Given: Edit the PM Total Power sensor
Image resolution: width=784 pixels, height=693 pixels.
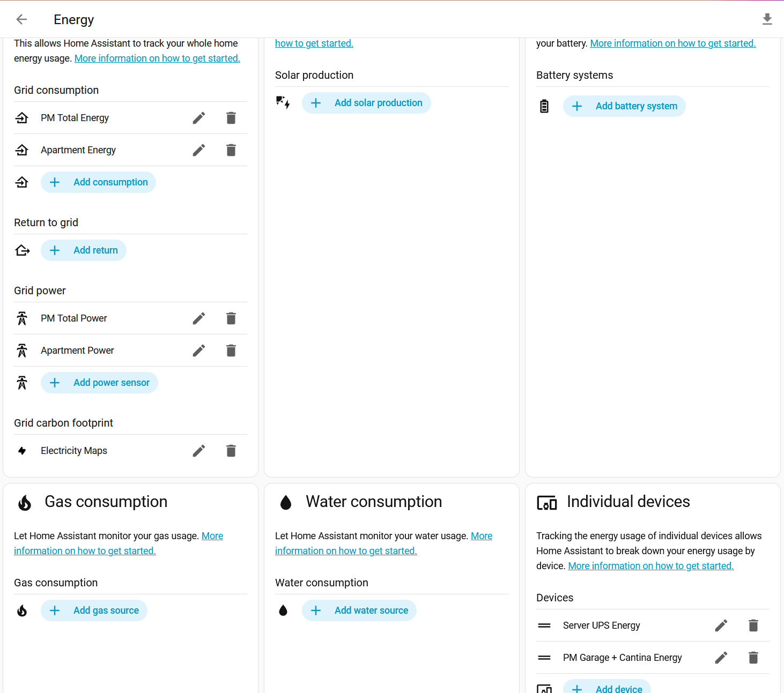Looking at the screenshot, I should (x=199, y=318).
